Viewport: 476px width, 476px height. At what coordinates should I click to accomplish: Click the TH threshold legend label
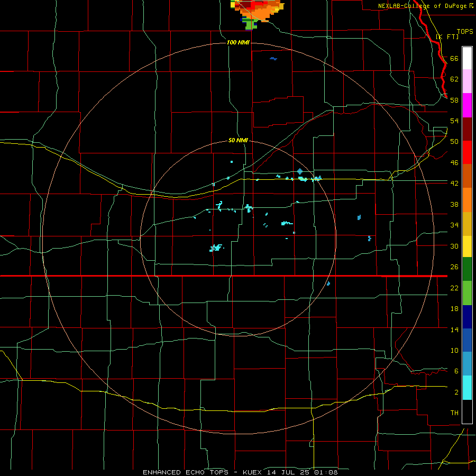tap(454, 413)
